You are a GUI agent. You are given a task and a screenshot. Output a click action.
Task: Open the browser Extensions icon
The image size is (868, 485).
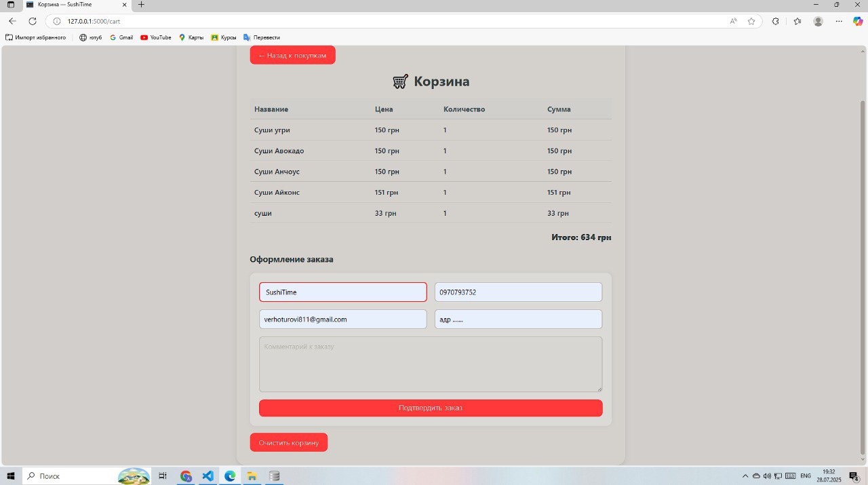click(x=776, y=21)
